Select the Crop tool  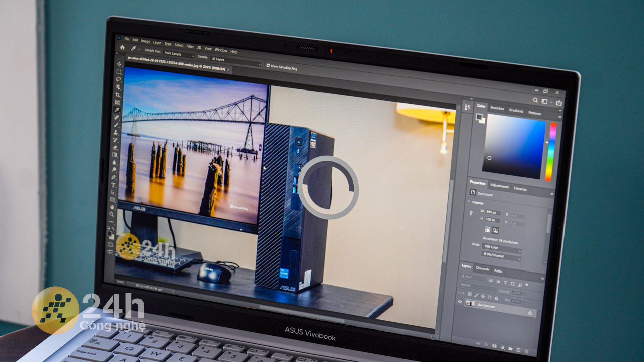118,94
